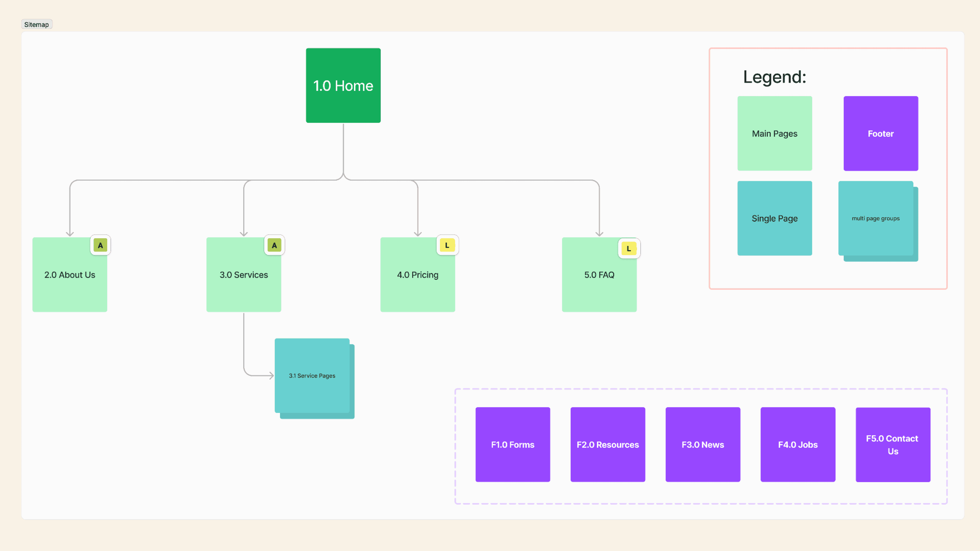Click the multi page groups legend stack

click(875, 218)
